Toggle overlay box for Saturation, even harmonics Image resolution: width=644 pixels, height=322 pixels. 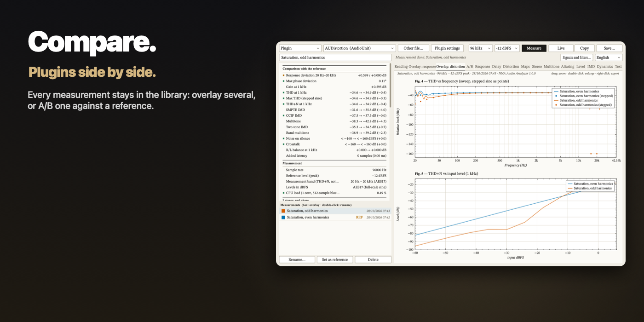(x=283, y=217)
